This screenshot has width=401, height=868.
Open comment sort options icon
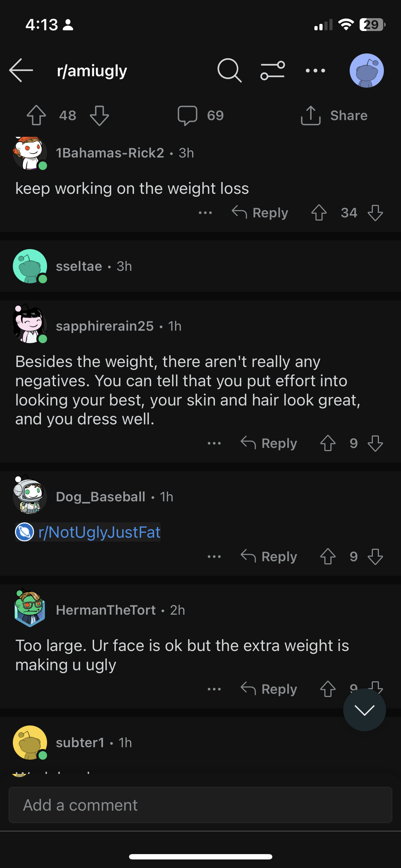click(x=273, y=71)
